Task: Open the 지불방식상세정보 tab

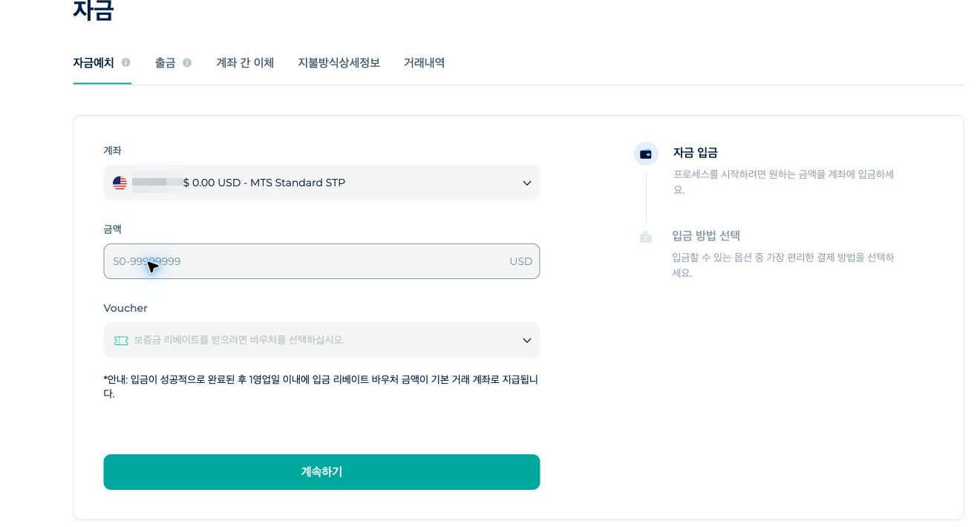Action: (x=339, y=63)
